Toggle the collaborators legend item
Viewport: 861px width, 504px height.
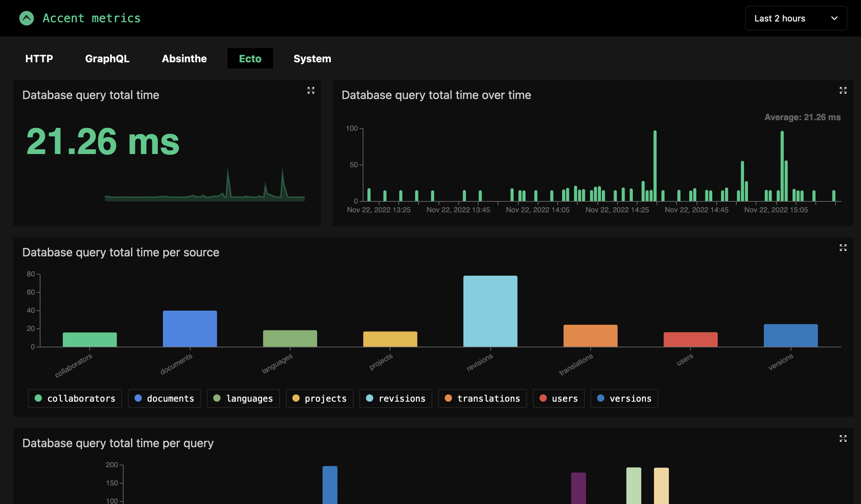click(75, 398)
